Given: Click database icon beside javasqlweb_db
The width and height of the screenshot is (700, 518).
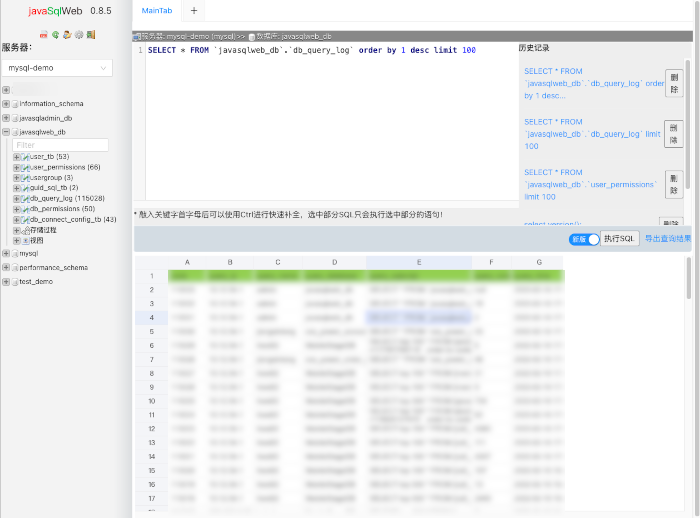Looking at the screenshot, I should click(15, 132).
